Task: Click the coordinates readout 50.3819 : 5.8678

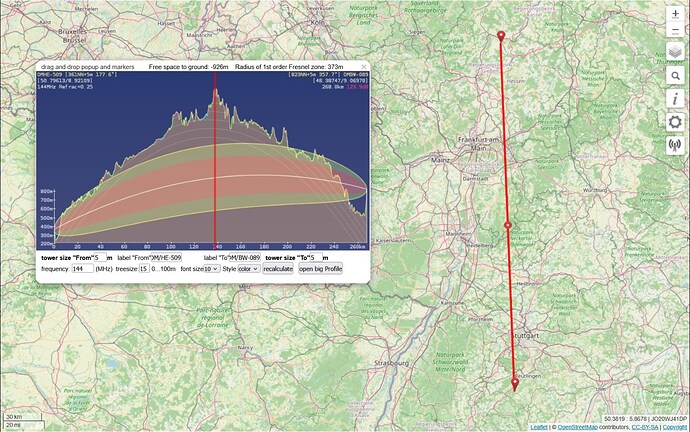Action: click(x=626, y=419)
